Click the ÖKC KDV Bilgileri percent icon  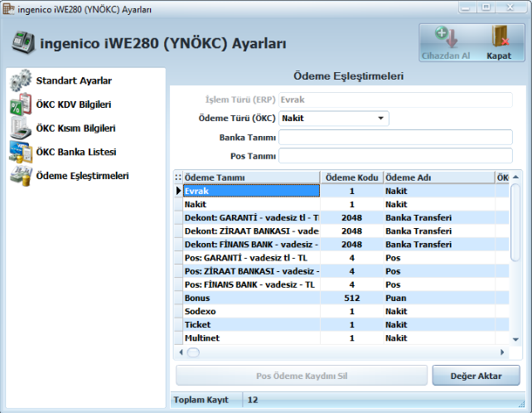pyautogui.click(x=21, y=104)
